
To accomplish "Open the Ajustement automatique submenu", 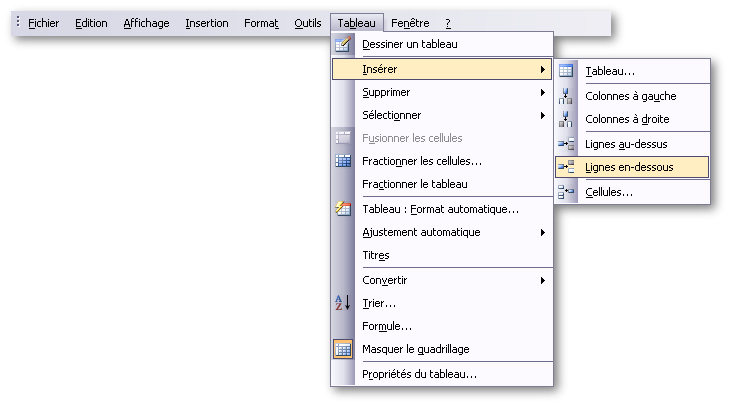I will tap(543, 232).
